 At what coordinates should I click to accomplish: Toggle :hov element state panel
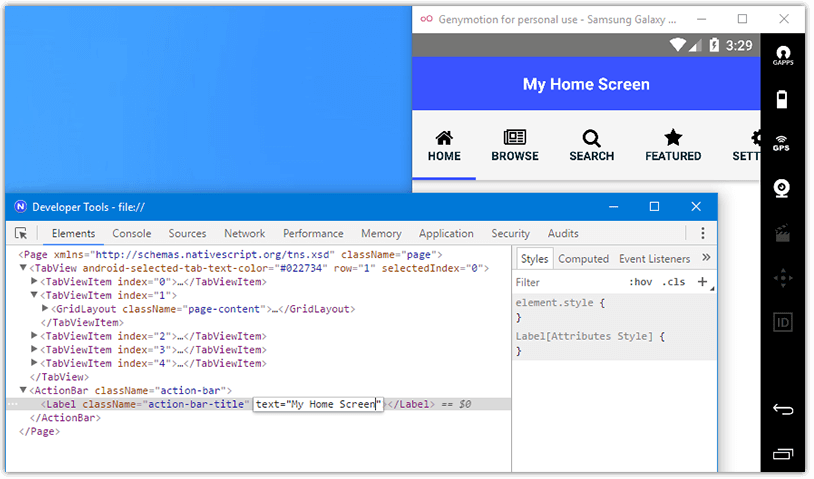pos(640,282)
